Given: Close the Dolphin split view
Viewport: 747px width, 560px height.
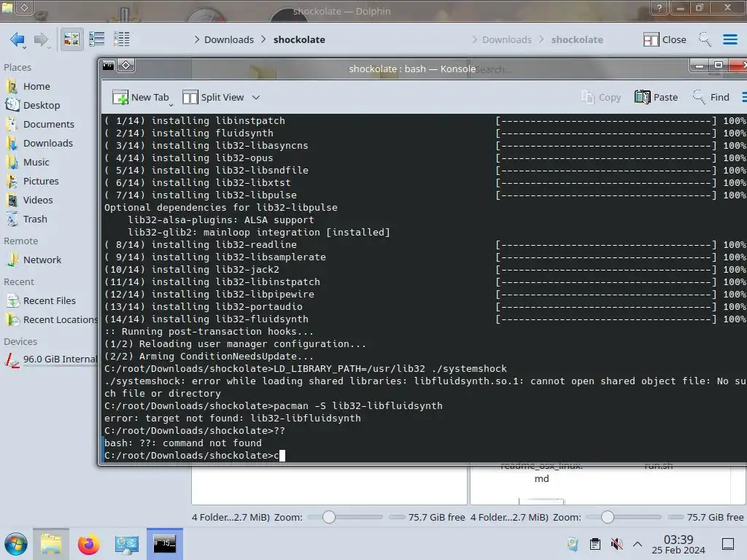Looking at the screenshot, I should tap(664, 39).
